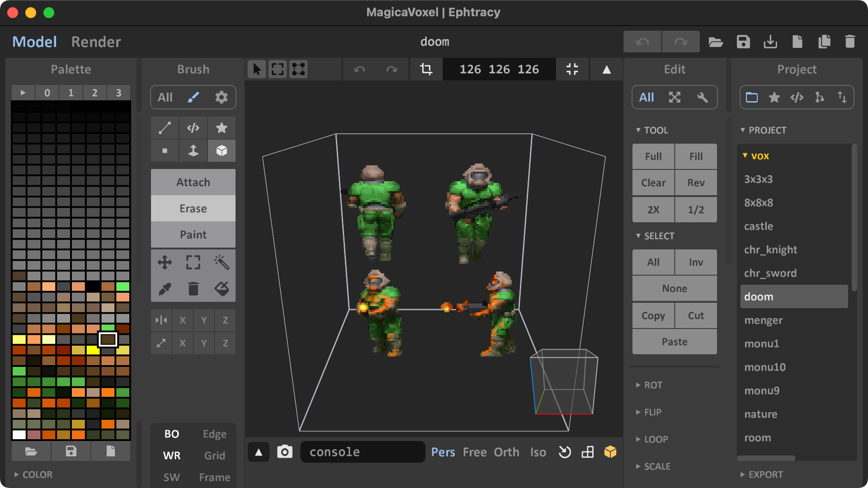
Task: Switch to the Render tab
Action: 97,42
